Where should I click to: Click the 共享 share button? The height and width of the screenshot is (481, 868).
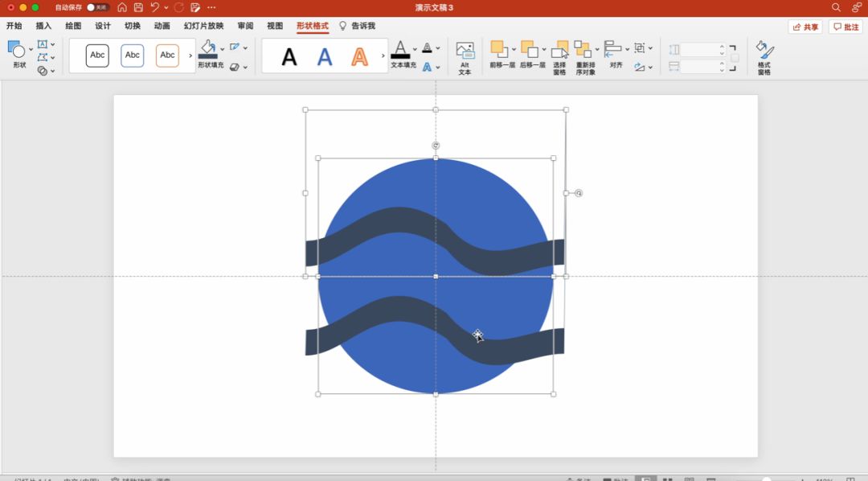[805, 27]
